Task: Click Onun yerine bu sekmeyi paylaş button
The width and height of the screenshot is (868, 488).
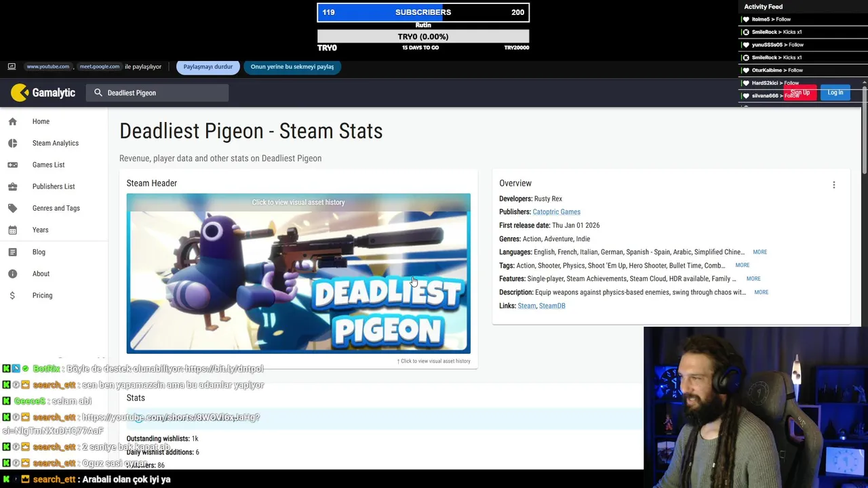Action: tap(292, 66)
